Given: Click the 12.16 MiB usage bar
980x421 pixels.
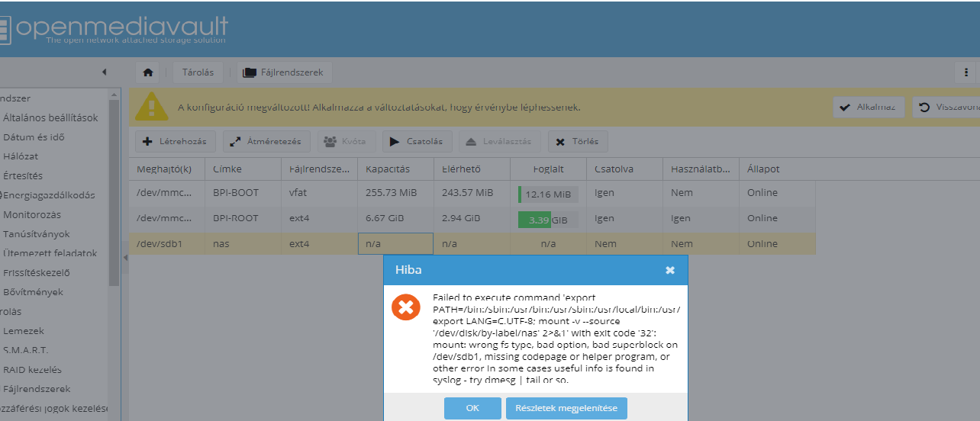Looking at the screenshot, I should (x=548, y=194).
